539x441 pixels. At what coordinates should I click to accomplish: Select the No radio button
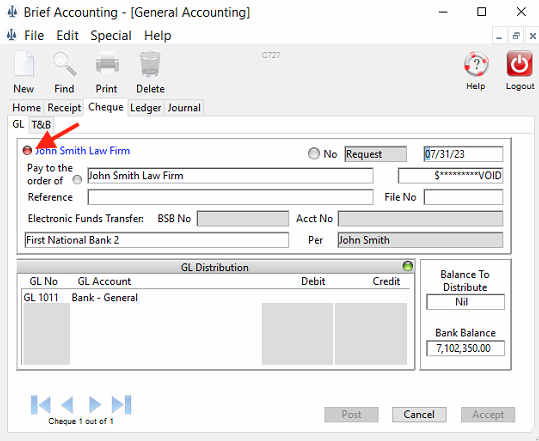(x=314, y=153)
